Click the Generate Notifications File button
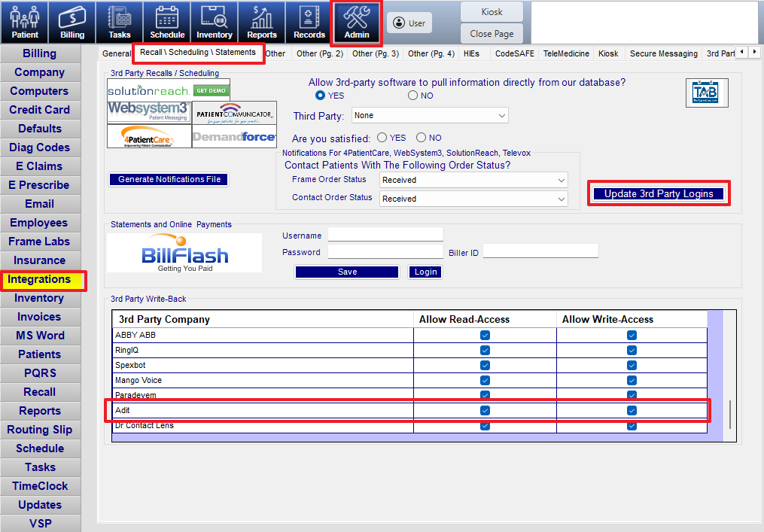 (169, 180)
